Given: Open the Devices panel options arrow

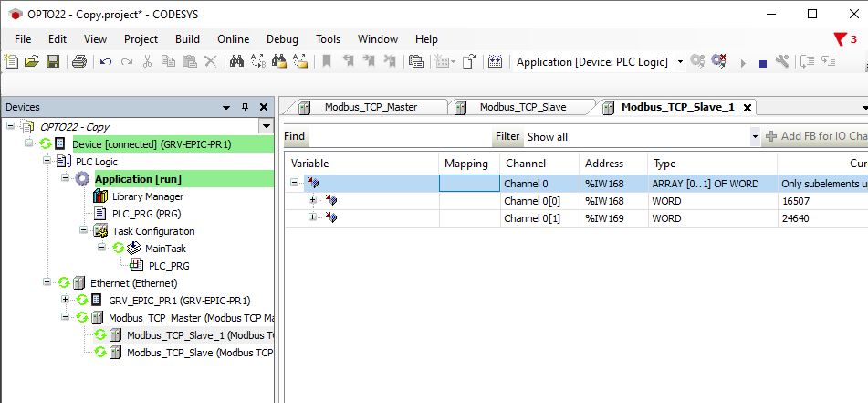Looking at the screenshot, I should tap(225, 108).
